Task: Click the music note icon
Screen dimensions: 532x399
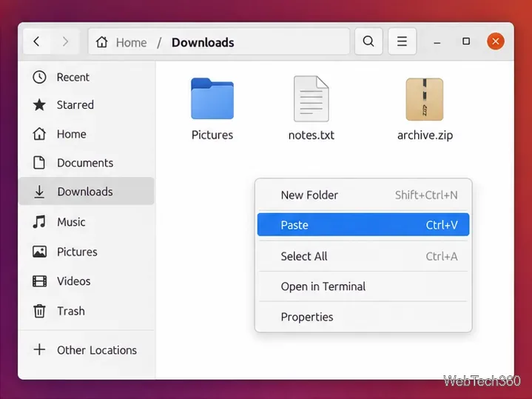Action: point(39,222)
